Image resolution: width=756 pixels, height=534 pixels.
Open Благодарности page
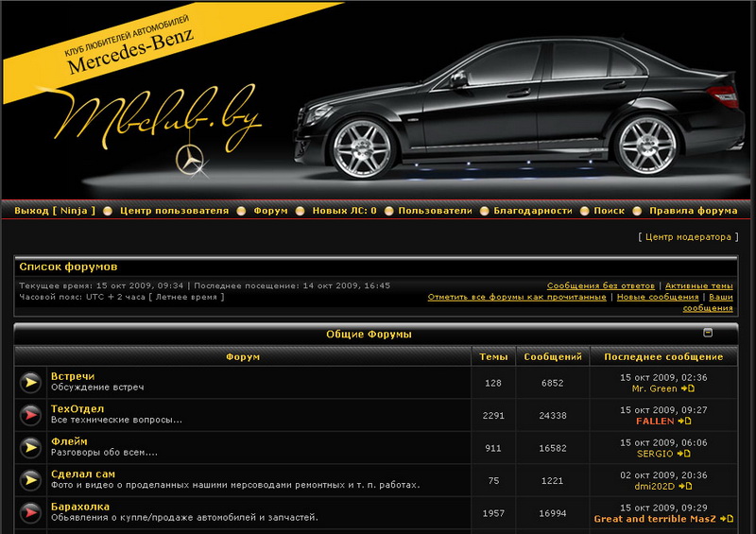[x=533, y=211]
